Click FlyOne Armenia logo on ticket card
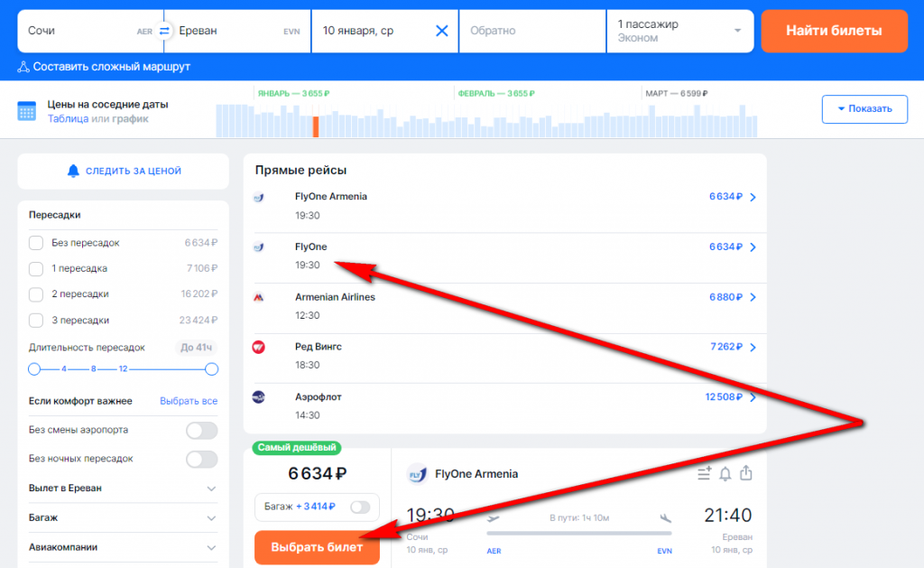The image size is (924, 568). click(417, 474)
